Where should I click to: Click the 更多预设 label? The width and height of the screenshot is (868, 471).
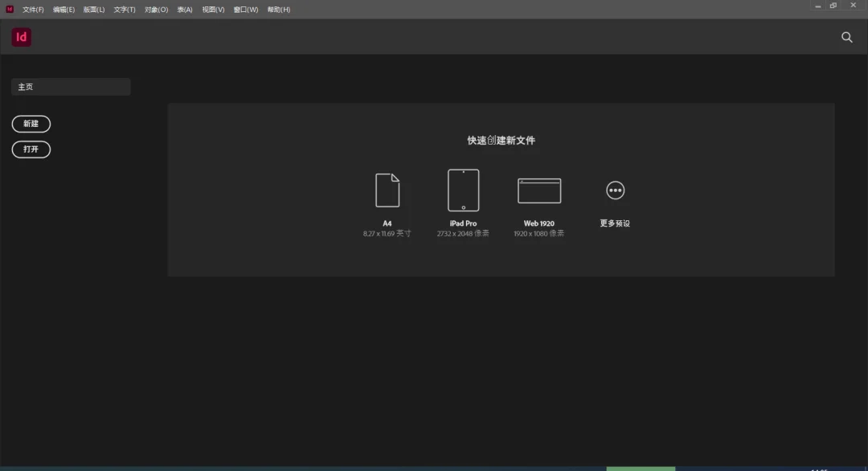coord(615,223)
